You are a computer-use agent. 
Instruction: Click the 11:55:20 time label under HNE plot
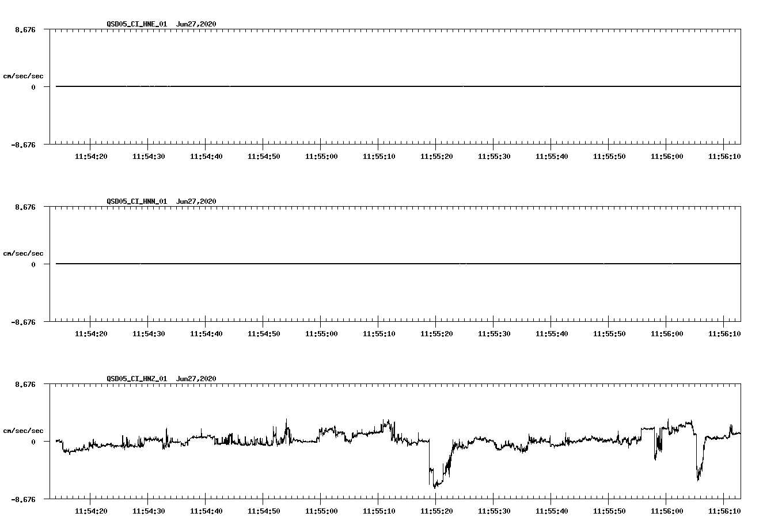[x=436, y=157]
